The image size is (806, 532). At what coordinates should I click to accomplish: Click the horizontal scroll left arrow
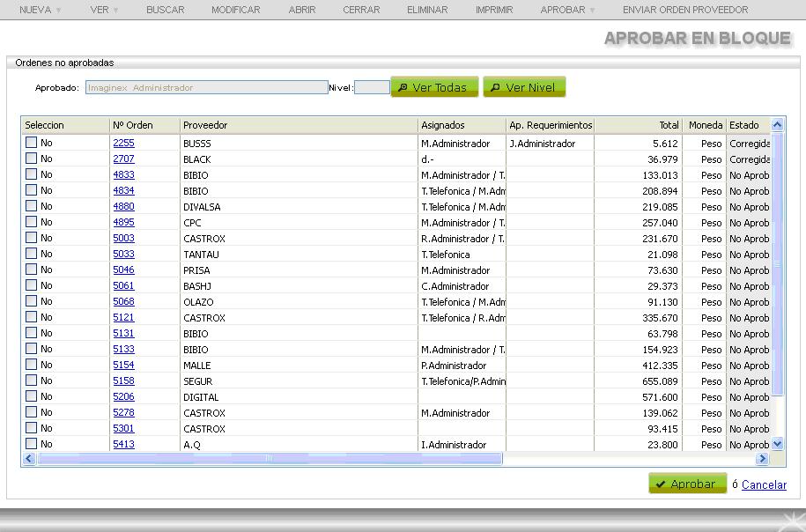(29, 458)
